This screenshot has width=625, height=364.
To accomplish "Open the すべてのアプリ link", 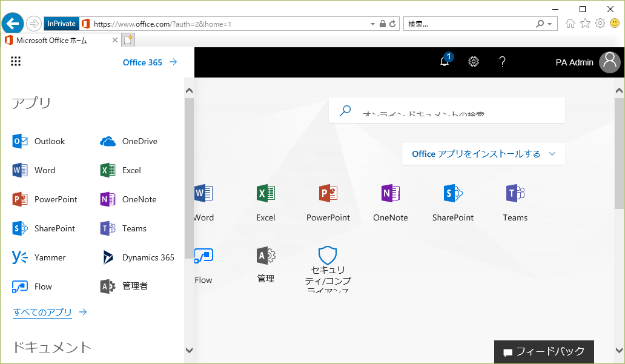I will (50, 312).
